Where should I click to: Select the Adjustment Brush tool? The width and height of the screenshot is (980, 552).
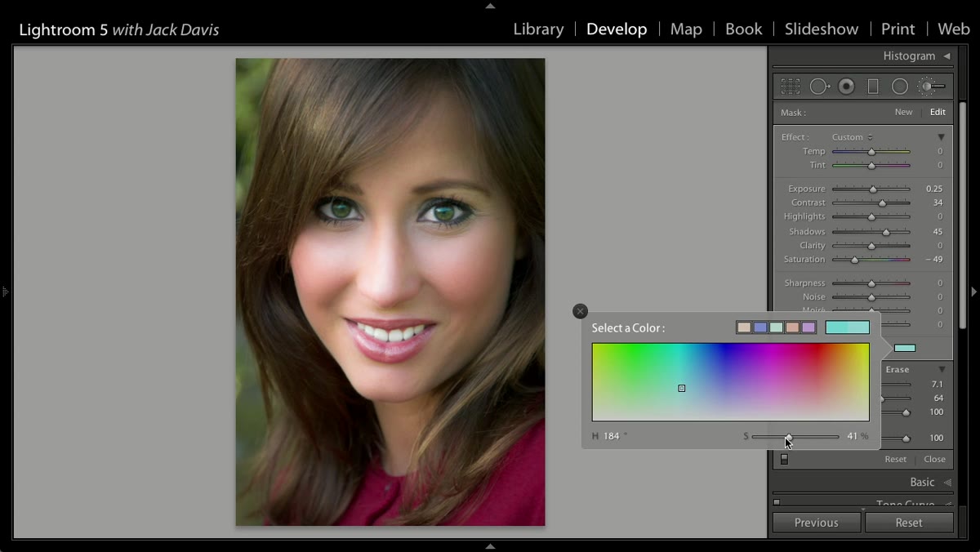point(931,87)
